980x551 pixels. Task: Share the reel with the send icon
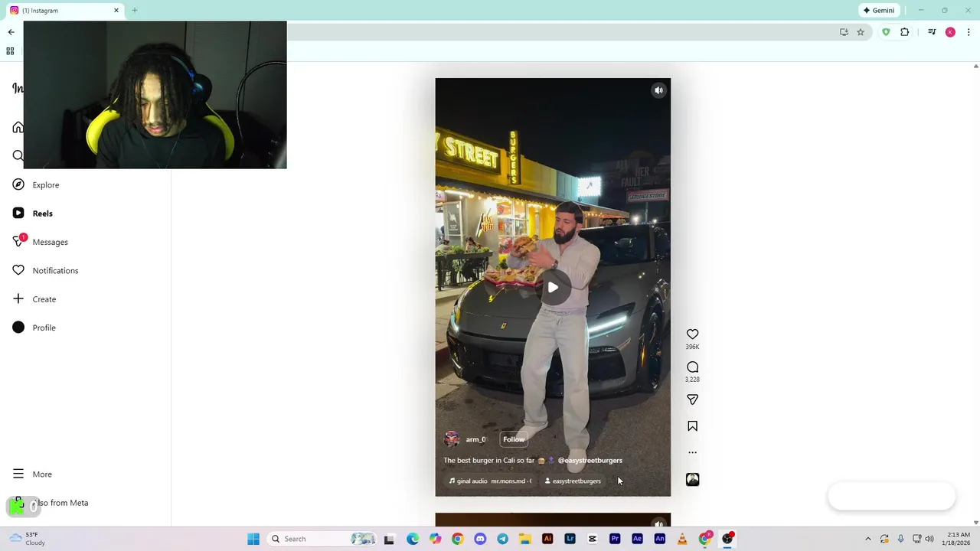click(x=692, y=399)
